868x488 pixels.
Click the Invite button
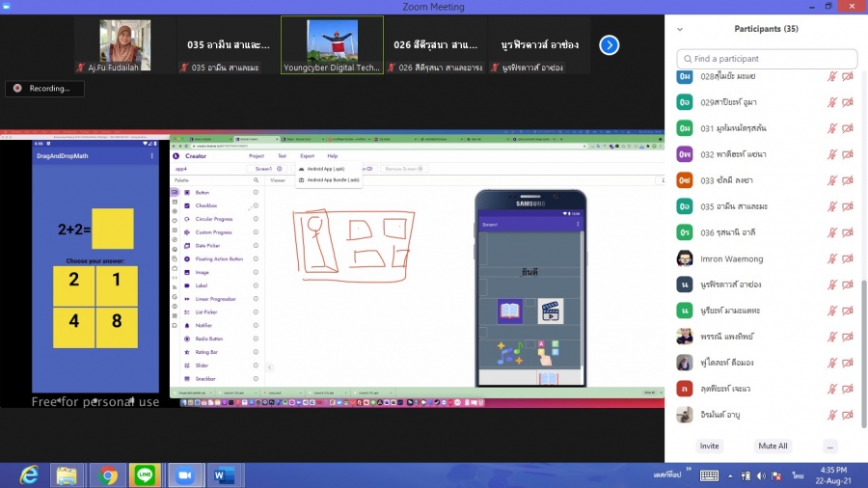click(x=710, y=447)
